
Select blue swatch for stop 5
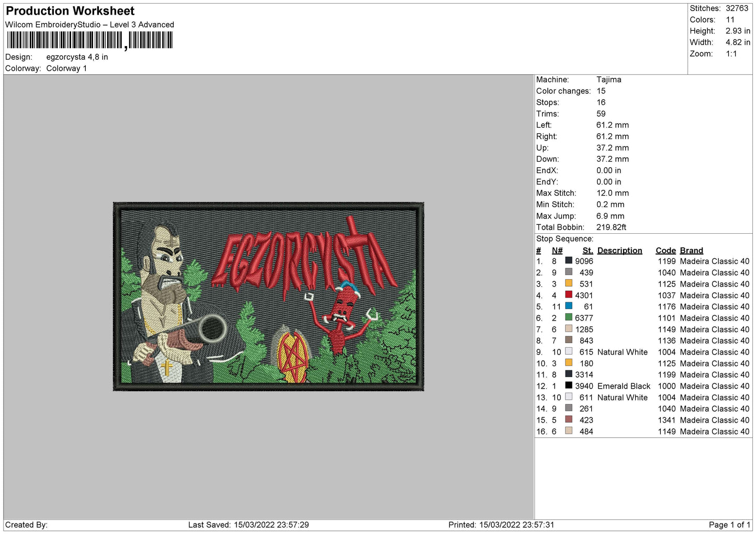tap(569, 306)
